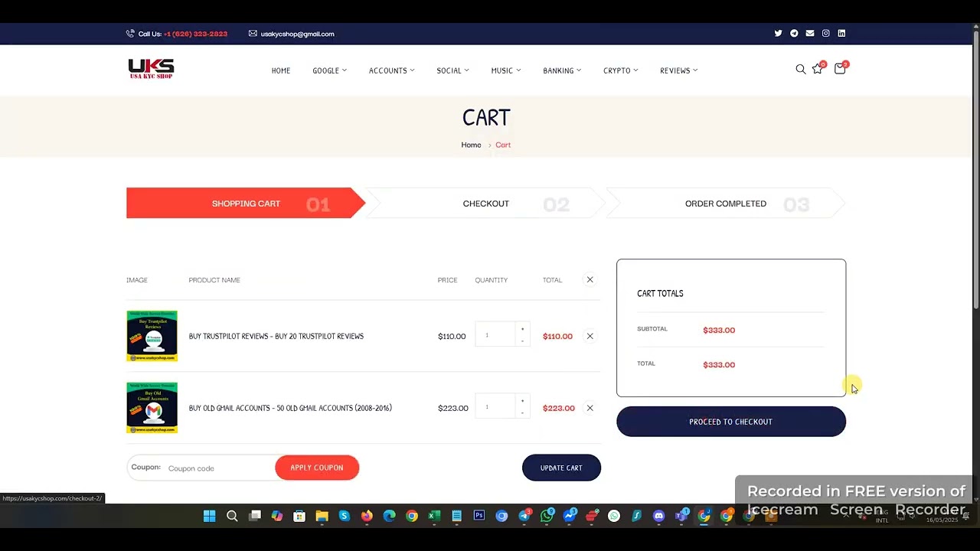
Task: Visit the Instagram icon in top bar
Action: (x=825, y=33)
